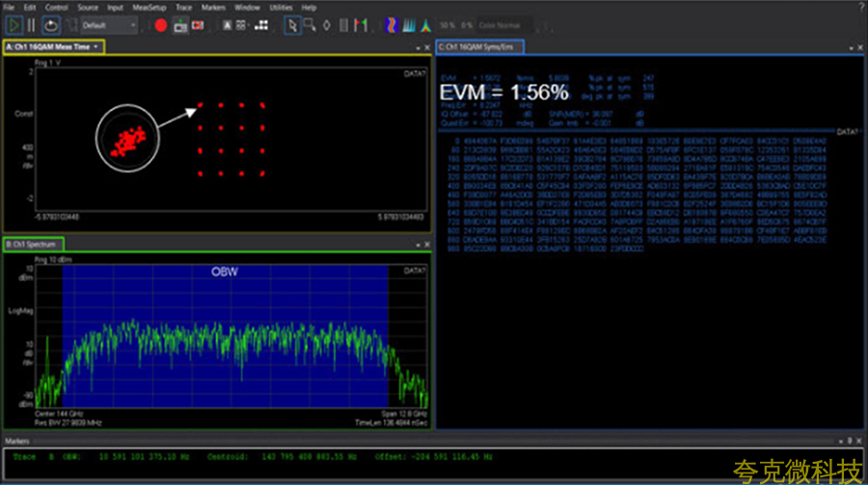Select the arrow pointer tool

coord(292,25)
